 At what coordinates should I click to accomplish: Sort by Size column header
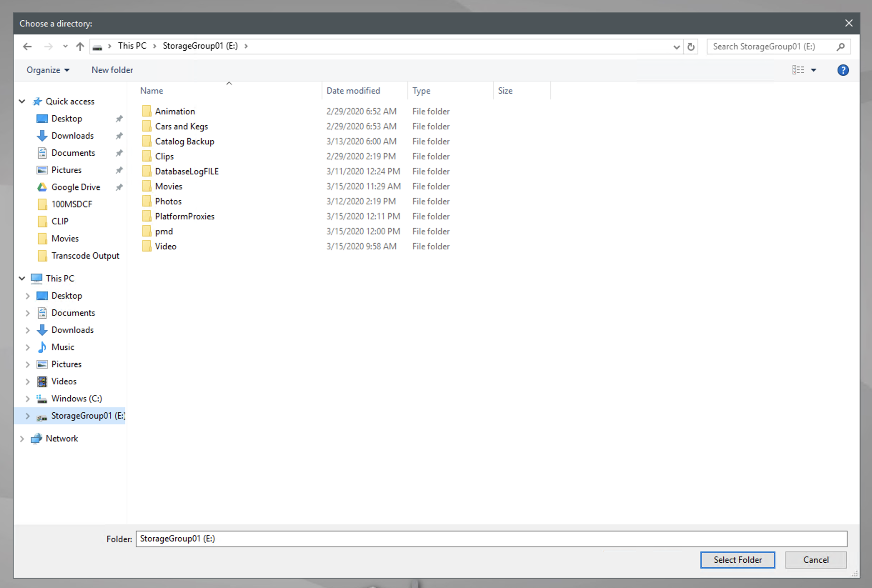pyautogui.click(x=505, y=91)
